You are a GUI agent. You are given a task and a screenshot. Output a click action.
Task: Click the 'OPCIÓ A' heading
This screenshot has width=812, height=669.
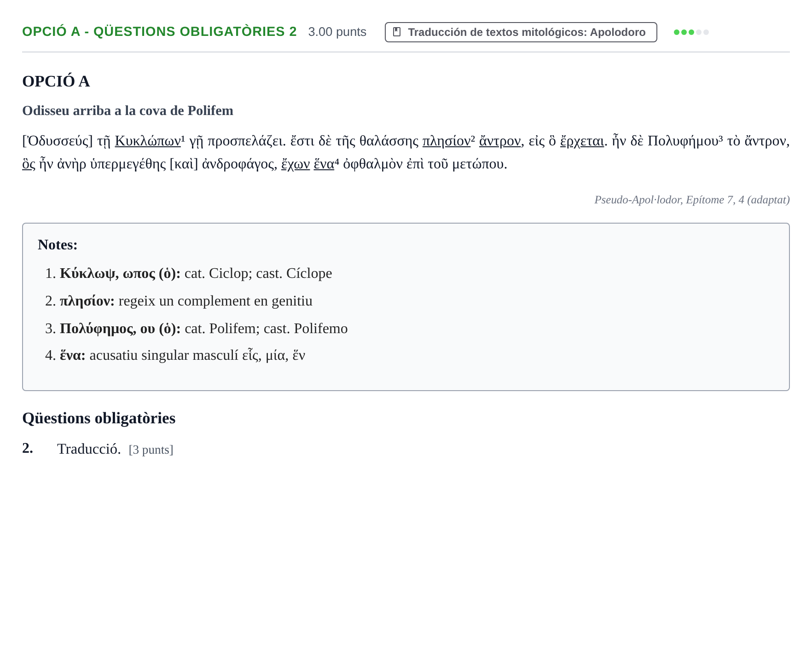coord(56,81)
